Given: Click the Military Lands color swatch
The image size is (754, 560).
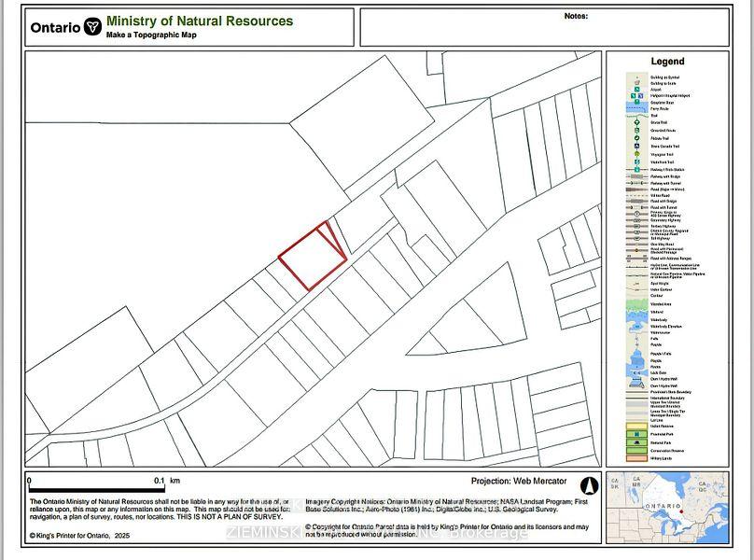Looking at the screenshot, I should click(x=636, y=458).
